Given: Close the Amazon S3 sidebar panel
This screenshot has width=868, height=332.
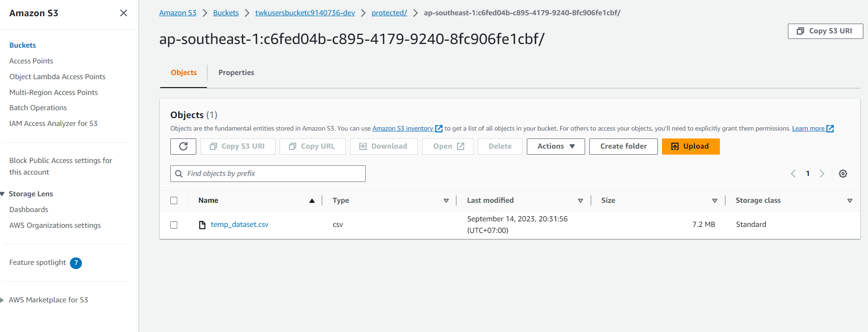Looking at the screenshot, I should coord(124,13).
